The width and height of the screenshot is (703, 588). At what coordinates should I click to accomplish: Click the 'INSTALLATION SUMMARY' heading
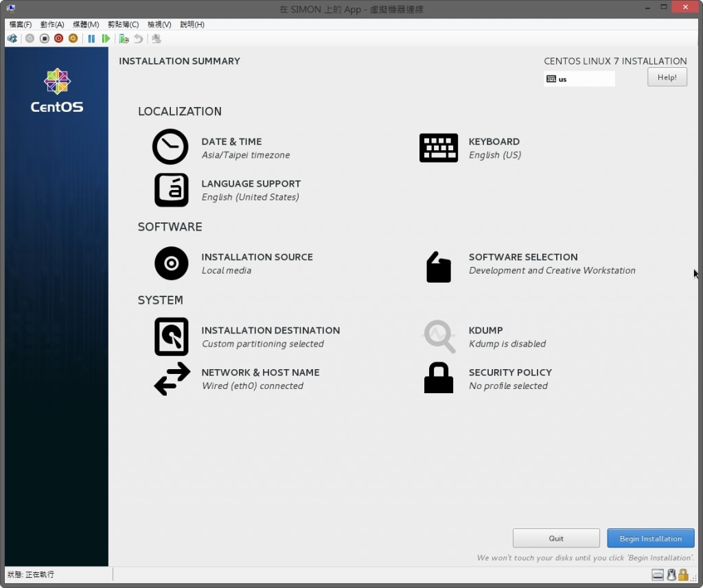point(179,61)
